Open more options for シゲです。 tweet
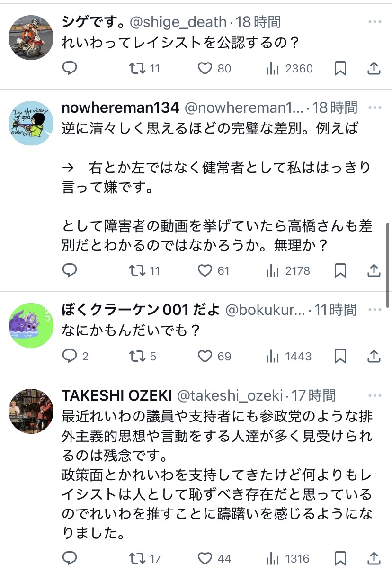 [374, 22]
